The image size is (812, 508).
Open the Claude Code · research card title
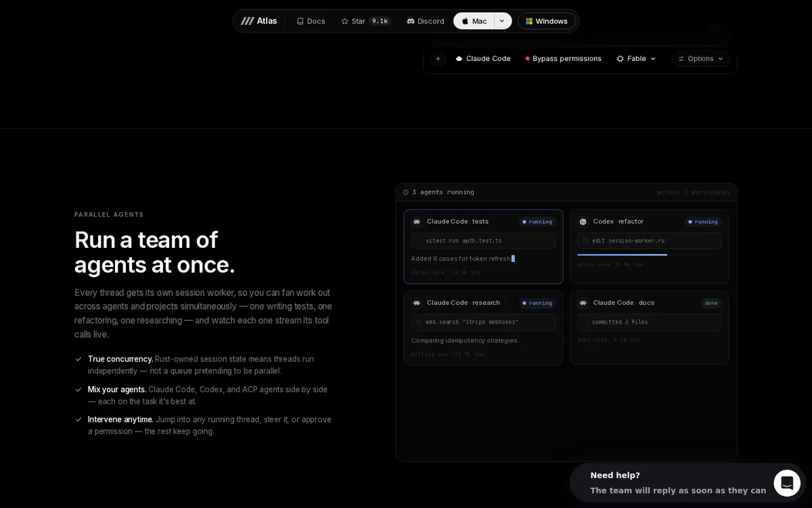464,303
